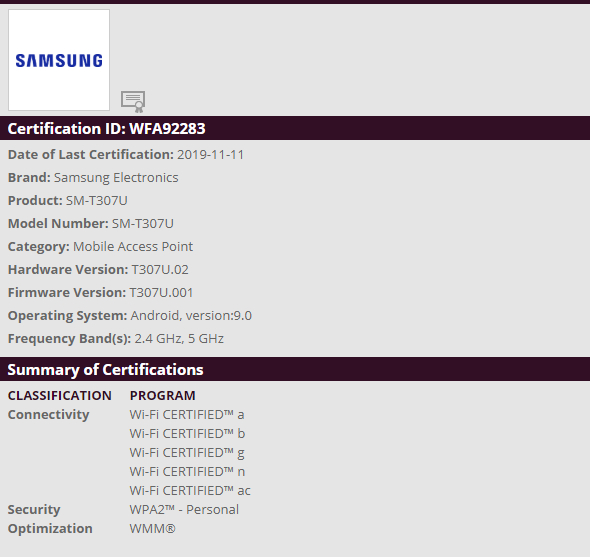Image resolution: width=590 pixels, height=557 pixels.
Task: Click the WPA2 - Personal entry
Action: [x=184, y=510]
